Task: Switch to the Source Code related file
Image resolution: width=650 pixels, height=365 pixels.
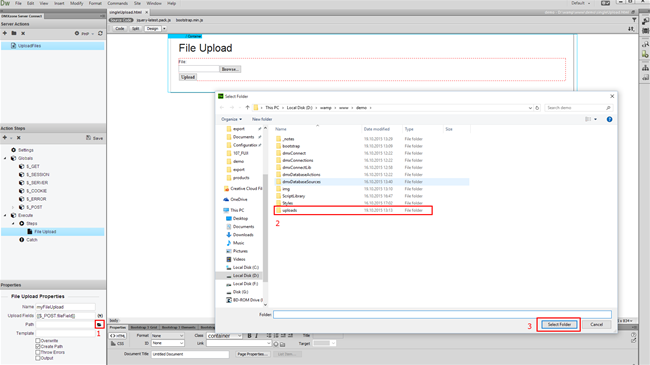Action: 121,20
